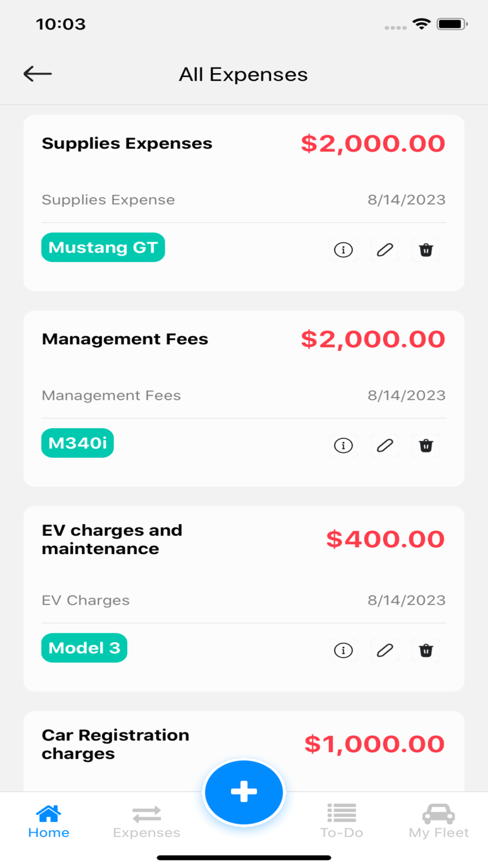Edit the EV charges and maintenance entry
The image size is (488, 868).
tap(385, 650)
